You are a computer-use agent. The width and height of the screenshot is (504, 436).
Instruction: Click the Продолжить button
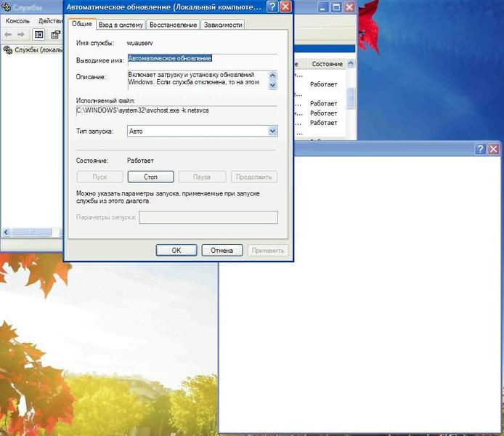[x=254, y=177]
